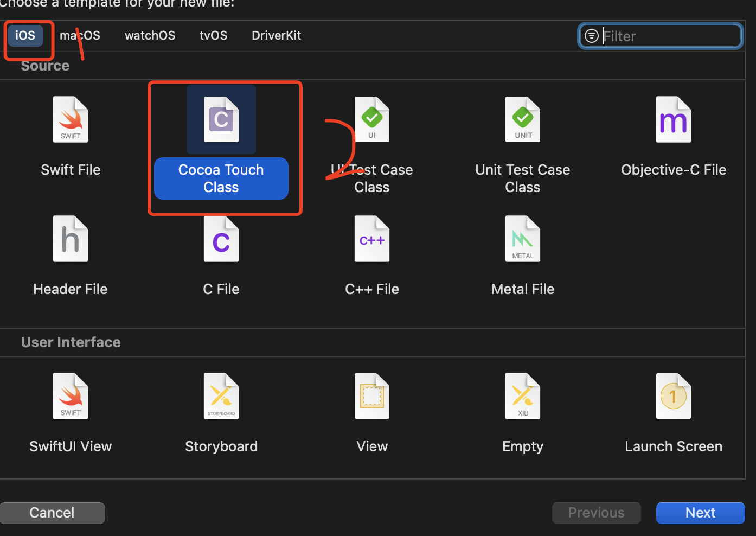Choose the Launch Screen template icon
Viewport: 756px width, 536px height.
click(x=673, y=397)
